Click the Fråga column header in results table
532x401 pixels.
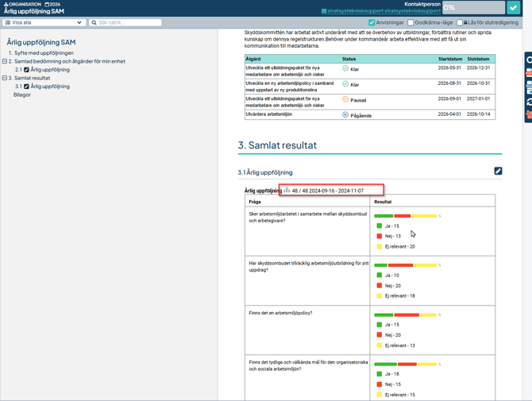[x=255, y=202]
